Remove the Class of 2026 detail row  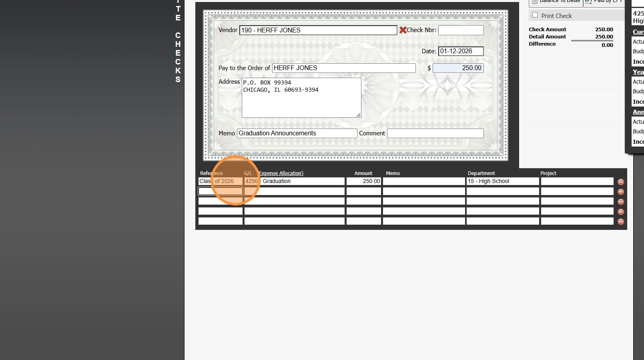621,182
